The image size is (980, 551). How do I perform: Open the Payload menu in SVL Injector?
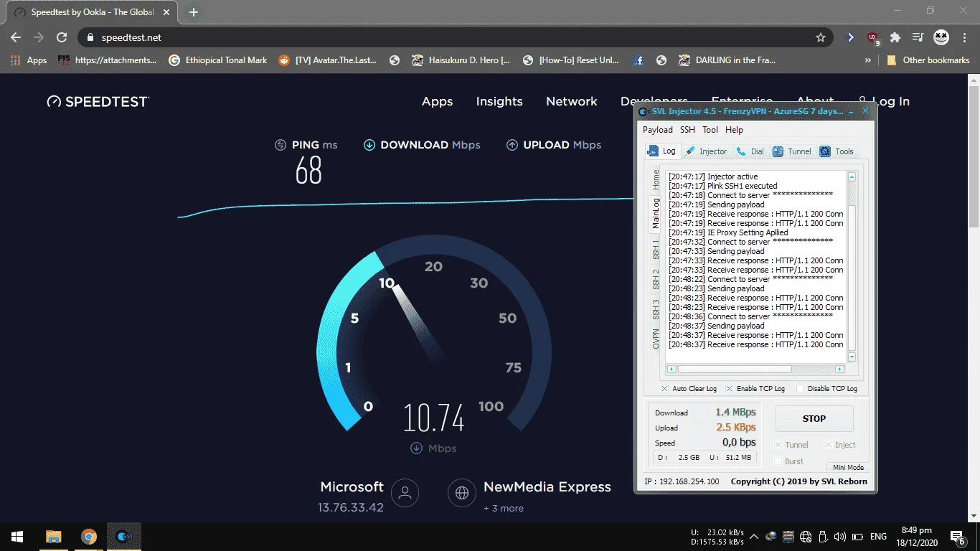click(x=658, y=130)
